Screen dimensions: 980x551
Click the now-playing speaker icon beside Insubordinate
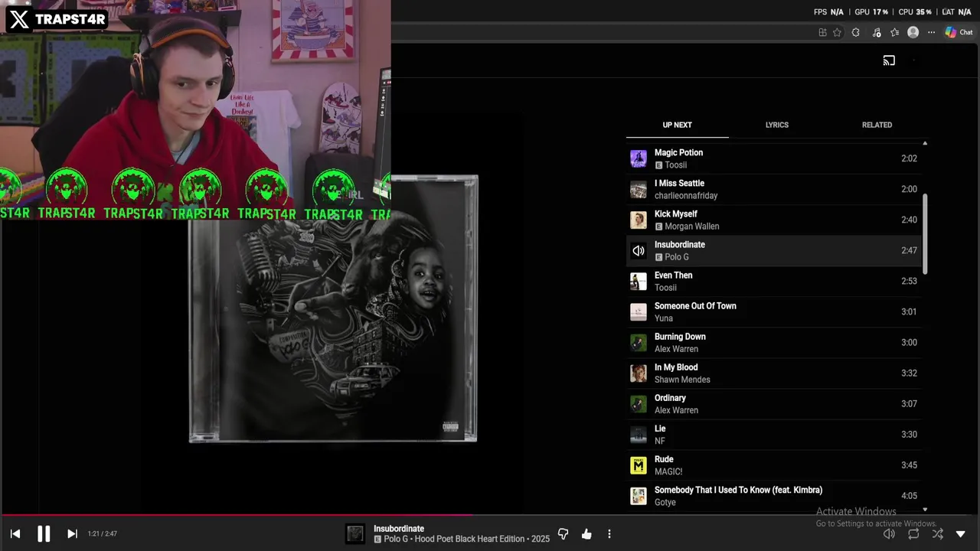(x=638, y=250)
